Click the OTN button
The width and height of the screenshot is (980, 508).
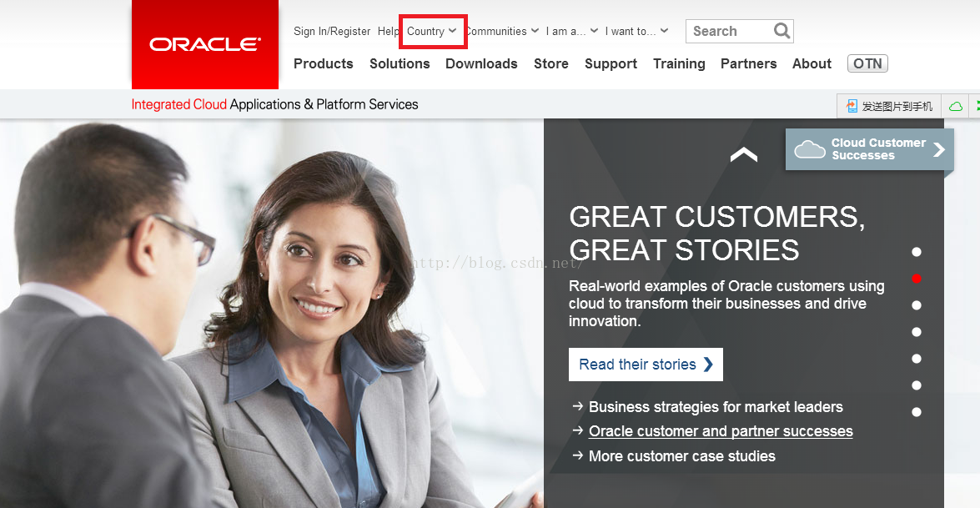click(x=867, y=63)
